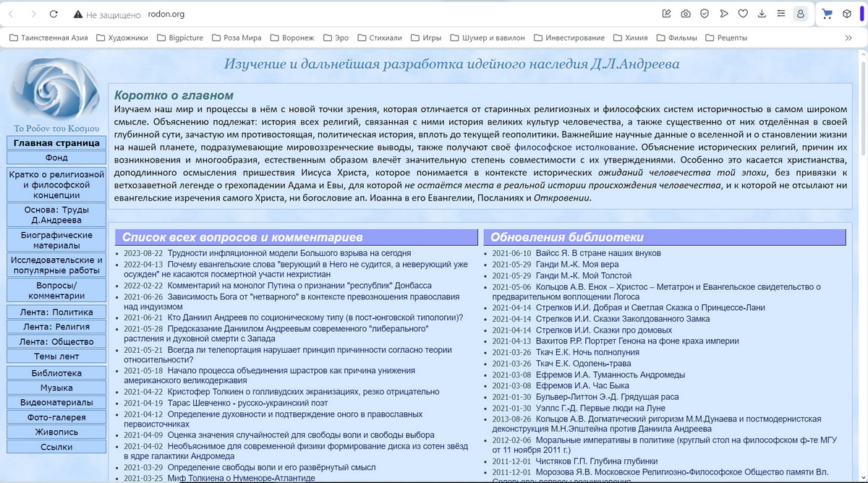This screenshot has height=483, width=868.
Task: Select Лента: Политика in sidebar
Action: click(56, 312)
